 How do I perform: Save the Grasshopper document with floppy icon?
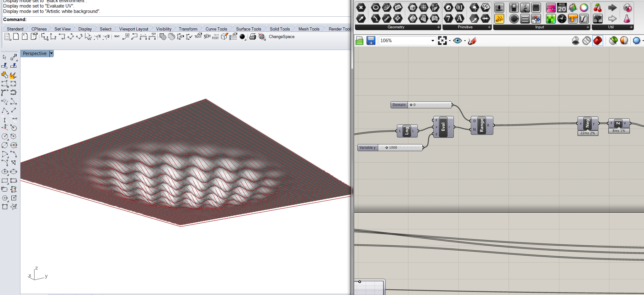click(371, 41)
